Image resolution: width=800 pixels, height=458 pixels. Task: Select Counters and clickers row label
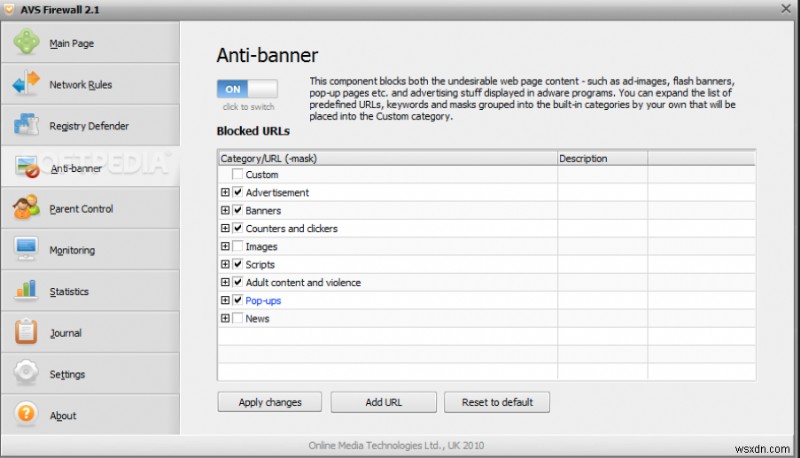pyautogui.click(x=291, y=228)
